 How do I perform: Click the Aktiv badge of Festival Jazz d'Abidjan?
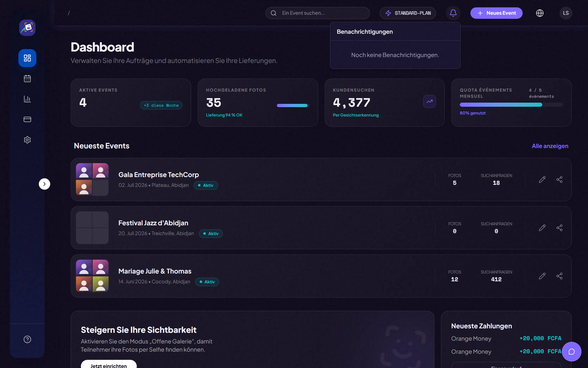click(211, 233)
